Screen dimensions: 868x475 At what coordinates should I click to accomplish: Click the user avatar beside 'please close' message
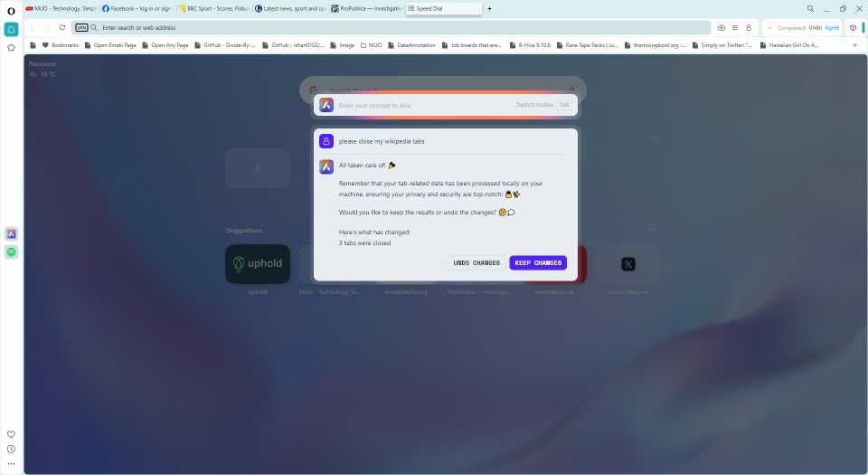point(326,141)
